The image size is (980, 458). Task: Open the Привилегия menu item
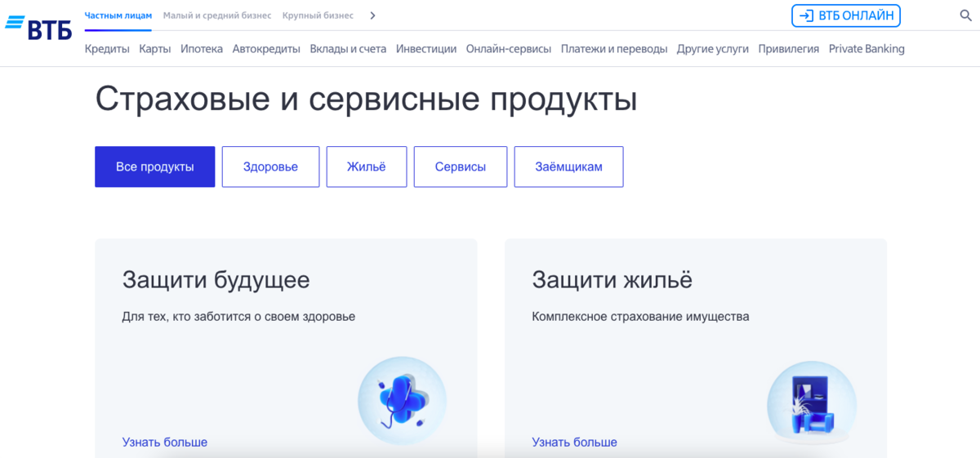point(788,49)
